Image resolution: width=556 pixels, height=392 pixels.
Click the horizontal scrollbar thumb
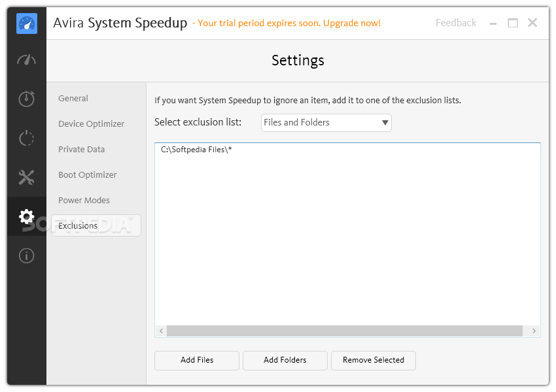coord(345,331)
